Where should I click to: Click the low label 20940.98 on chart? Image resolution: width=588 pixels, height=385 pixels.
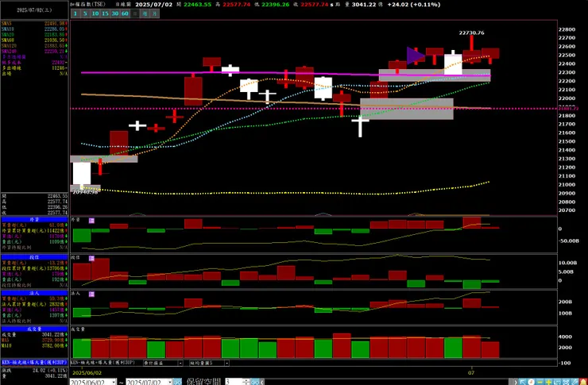pyautogui.click(x=85, y=192)
